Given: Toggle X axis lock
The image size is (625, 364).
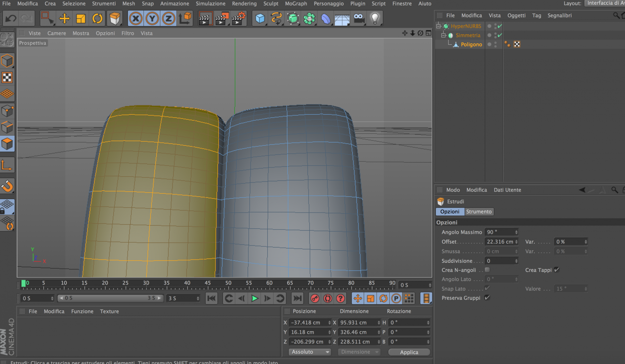Looking at the screenshot, I should [136, 19].
